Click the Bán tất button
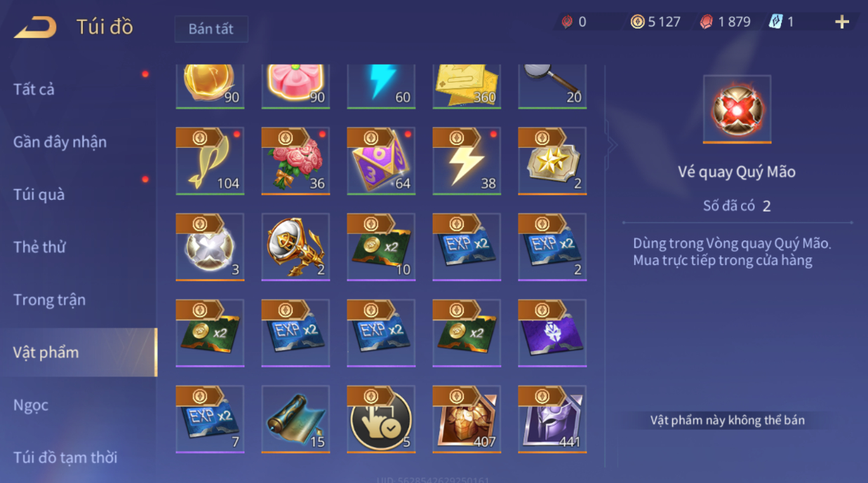Screen dimensions: 868x483 (x=211, y=29)
